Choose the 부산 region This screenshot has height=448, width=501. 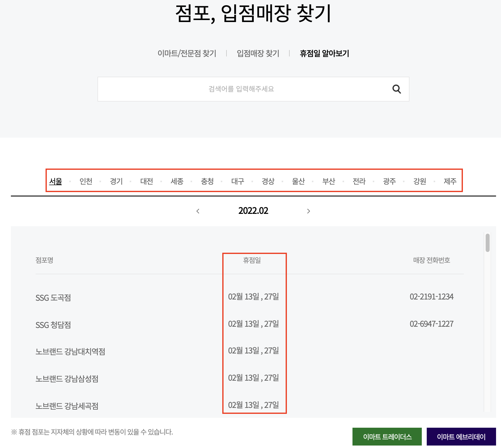tap(329, 181)
